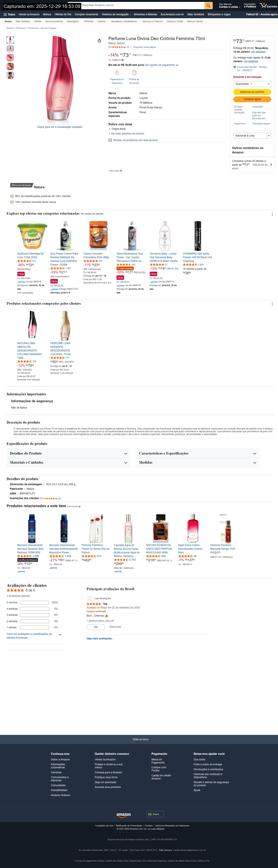Select the second product thumbnail image

(10, 49)
